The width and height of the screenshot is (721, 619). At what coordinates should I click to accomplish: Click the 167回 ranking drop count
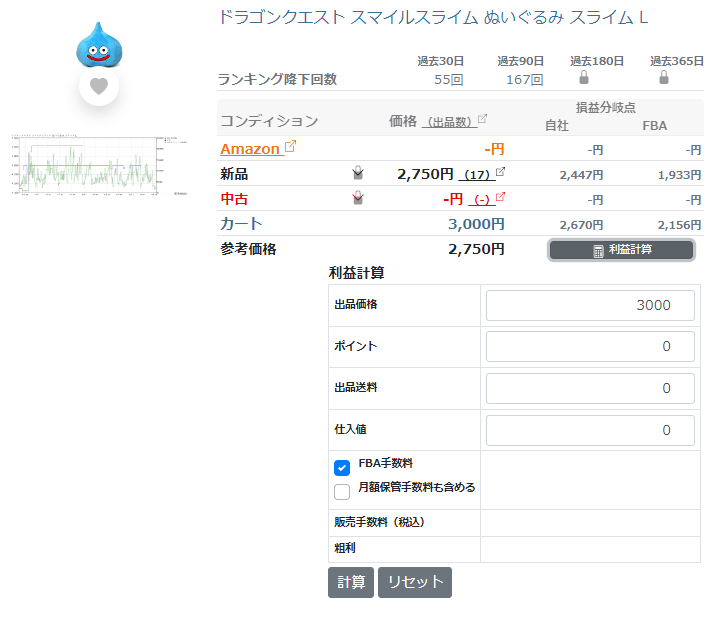coord(525,80)
